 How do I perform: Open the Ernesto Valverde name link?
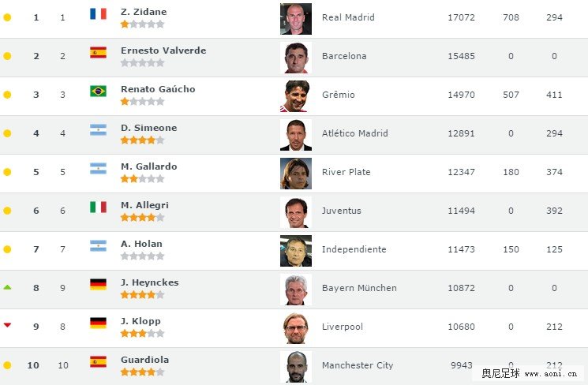163,50
